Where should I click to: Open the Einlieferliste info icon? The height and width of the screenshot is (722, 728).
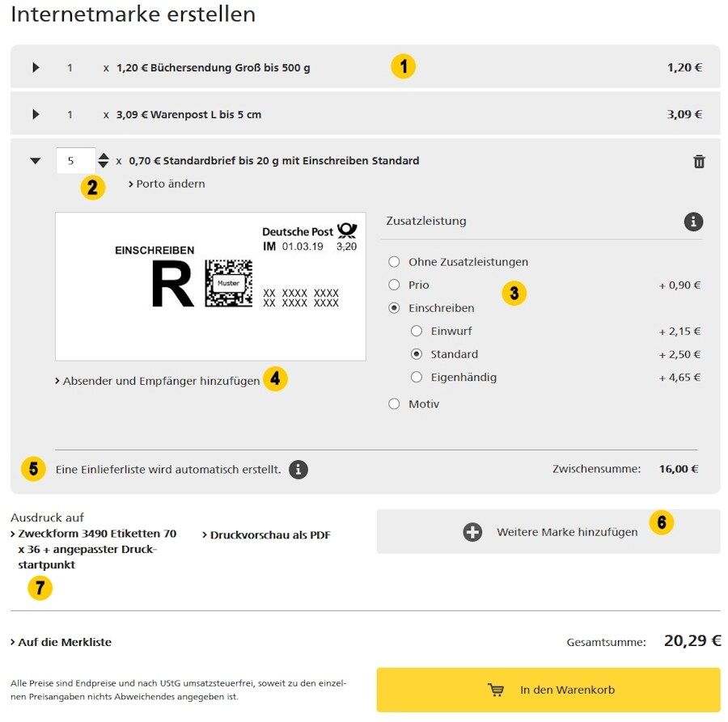(x=298, y=469)
